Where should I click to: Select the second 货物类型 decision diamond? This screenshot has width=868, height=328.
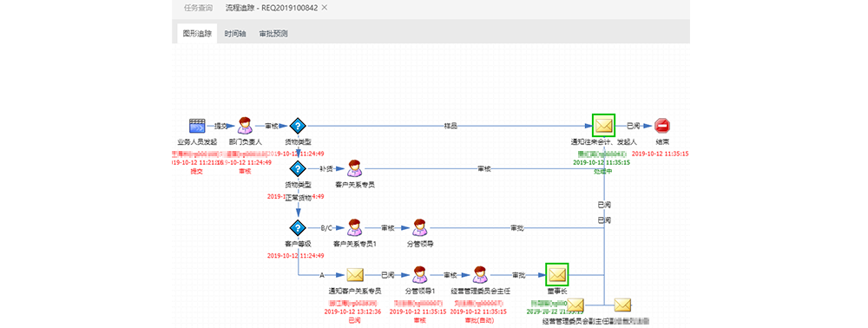coord(298,168)
